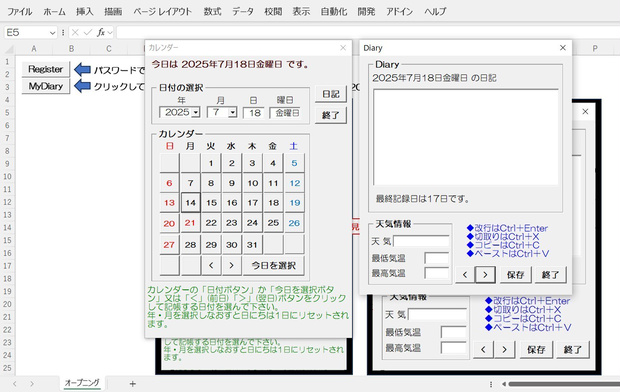Open the アドイン ribbon tab
The height and width of the screenshot is (392, 620).
399,12
